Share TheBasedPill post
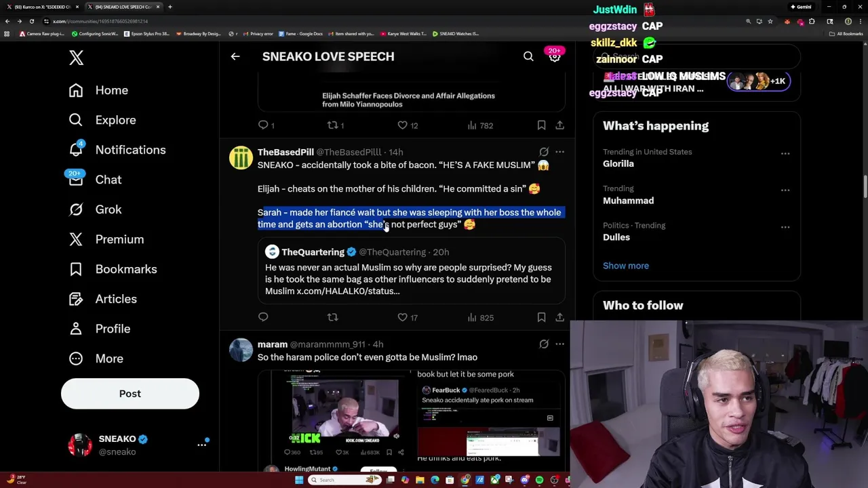The height and width of the screenshot is (488, 868). (559, 317)
